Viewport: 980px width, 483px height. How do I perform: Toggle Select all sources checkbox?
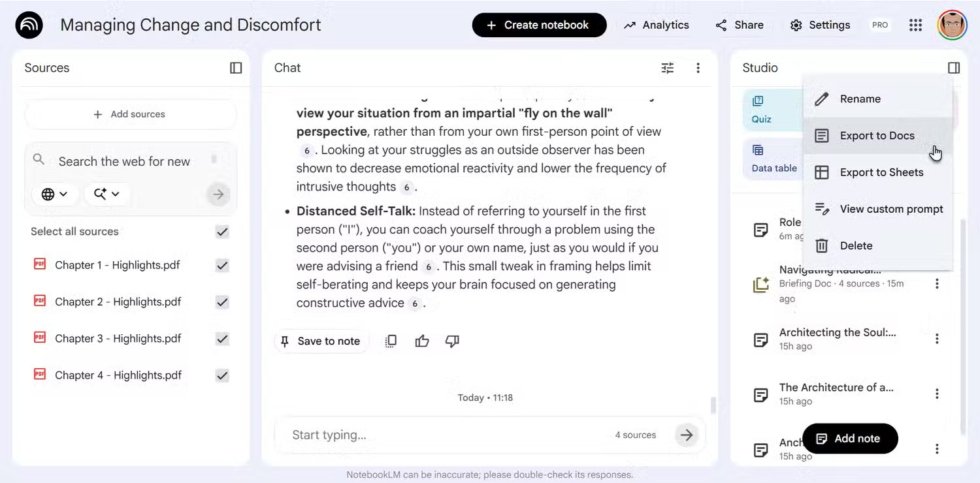click(x=222, y=232)
